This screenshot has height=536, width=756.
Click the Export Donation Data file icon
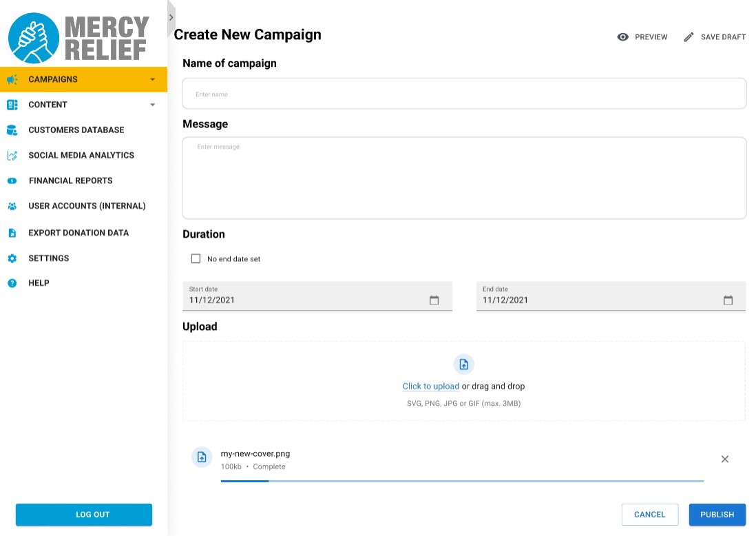pyautogui.click(x=12, y=233)
